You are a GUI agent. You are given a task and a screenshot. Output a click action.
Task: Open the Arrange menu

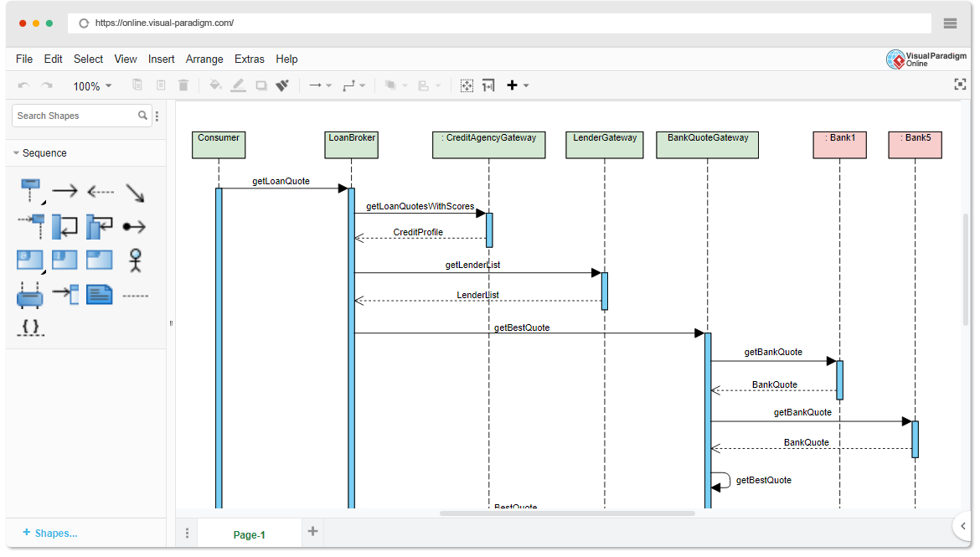[x=204, y=59]
